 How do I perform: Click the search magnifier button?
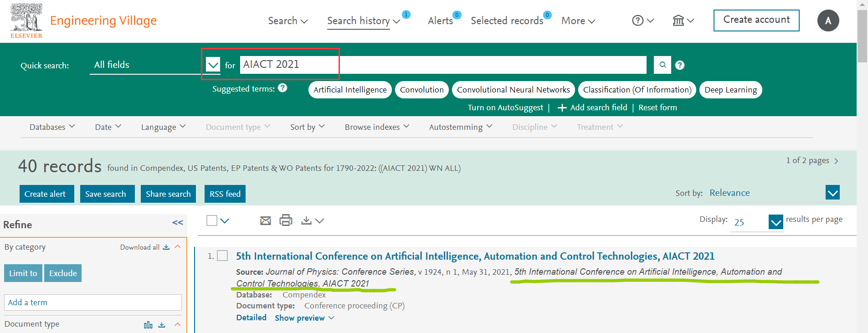pyautogui.click(x=663, y=65)
